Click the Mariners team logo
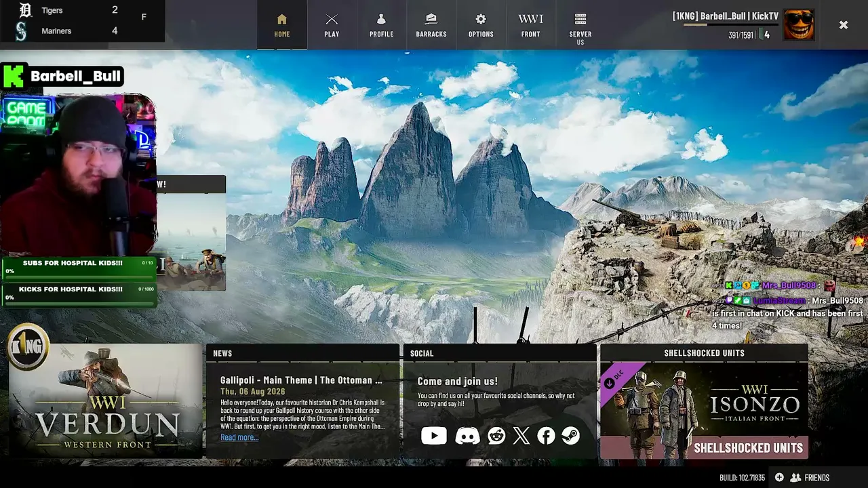868x488 pixels. point(21,31)
